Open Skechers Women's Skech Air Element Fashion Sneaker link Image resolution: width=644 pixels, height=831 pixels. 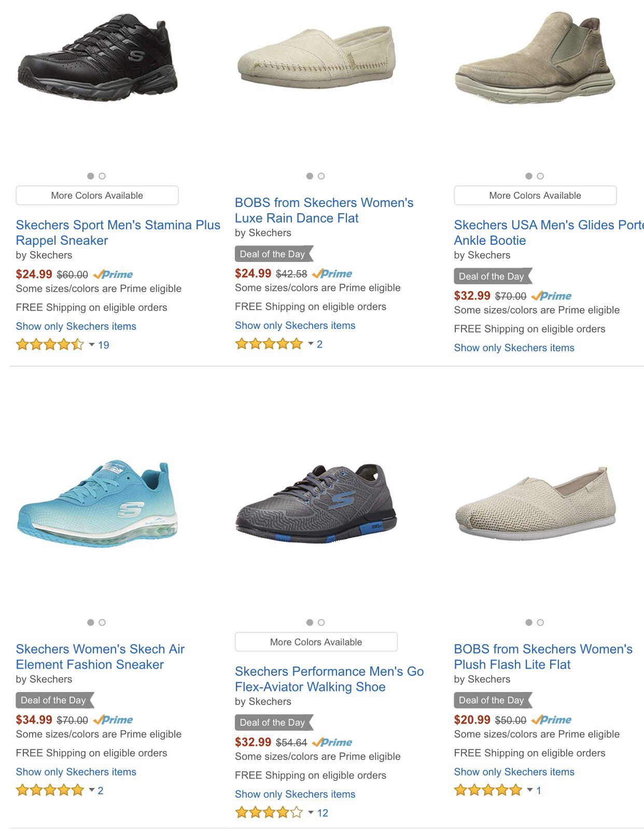pyautogui.click(x=100, y=657)
